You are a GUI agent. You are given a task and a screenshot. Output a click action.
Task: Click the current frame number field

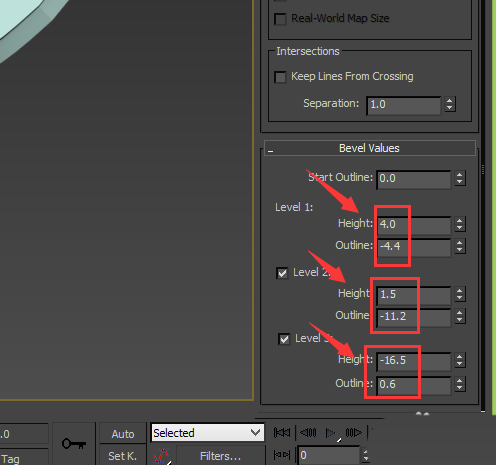click(x=328, y=455)
